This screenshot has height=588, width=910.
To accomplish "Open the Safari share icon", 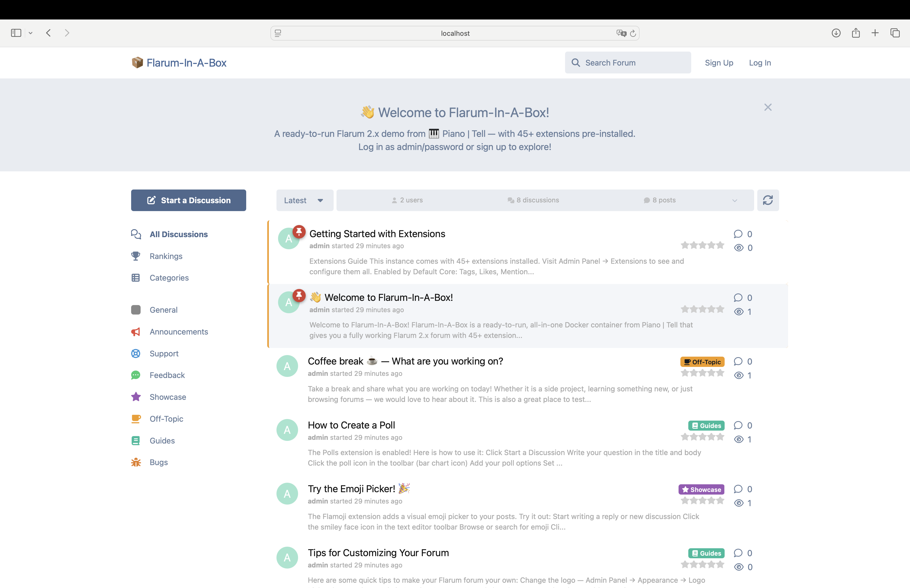I will pyautogui.click(x=856, y=33).
